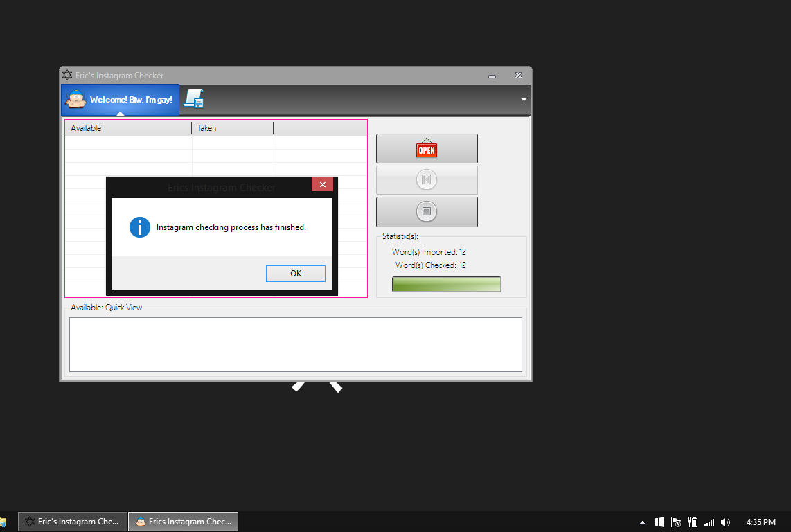Screen dimensions: 791x532
Task: Expand the ribbon dropdown arrow
Action: click(524, 100)
